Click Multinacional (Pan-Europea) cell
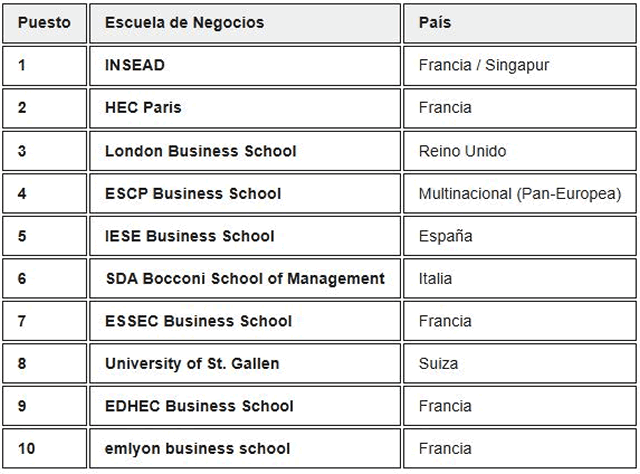 (x=520, y=193)
